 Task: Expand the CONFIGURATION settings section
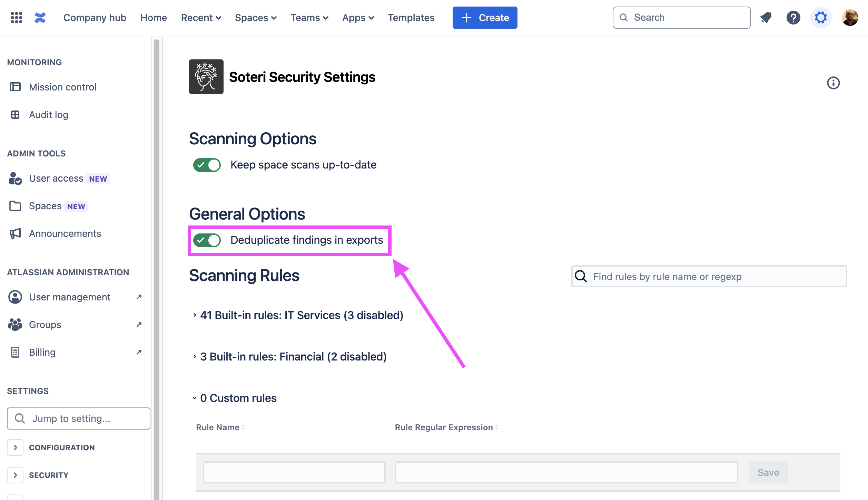tap(15, 448)
